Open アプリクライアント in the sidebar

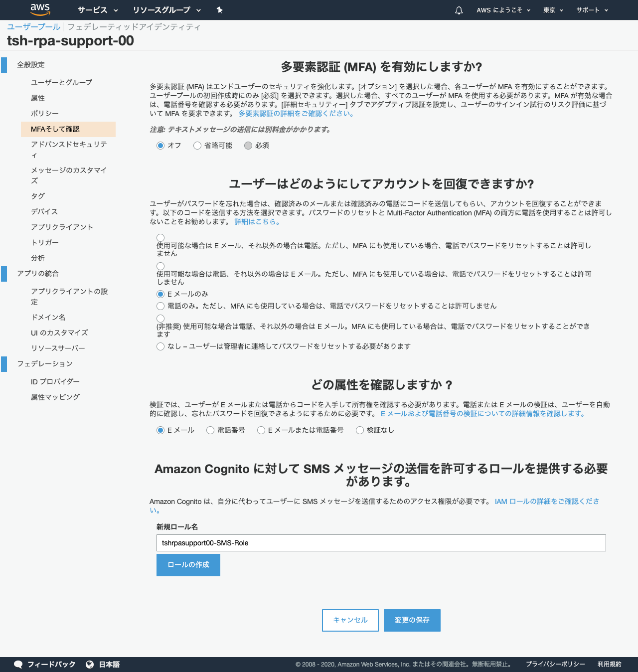coord(62,227)
